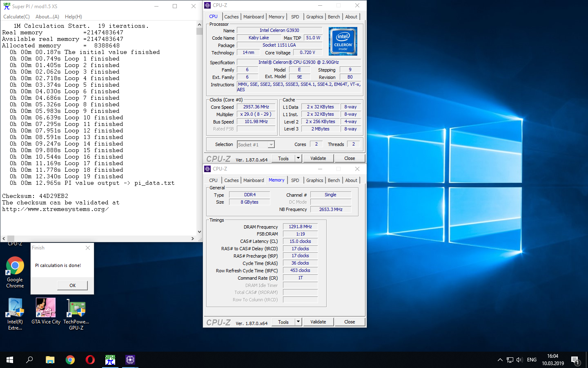
Task: Open the Intel(R) Extreme desktop shortcut
Action: [x=15, y=314]
